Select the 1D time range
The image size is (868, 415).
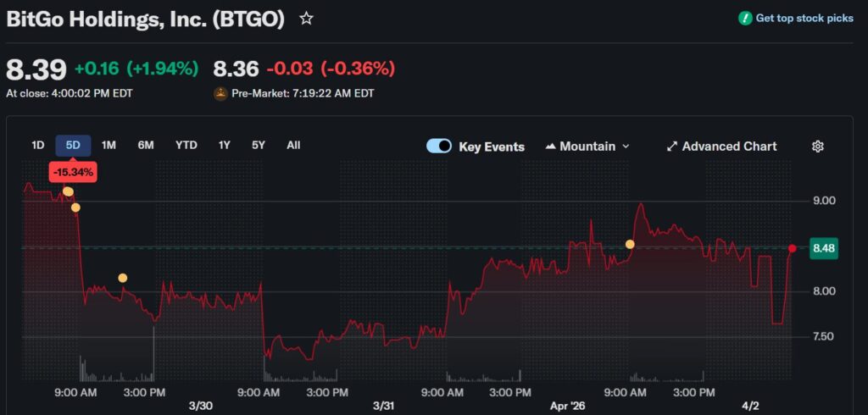(38, 145)
